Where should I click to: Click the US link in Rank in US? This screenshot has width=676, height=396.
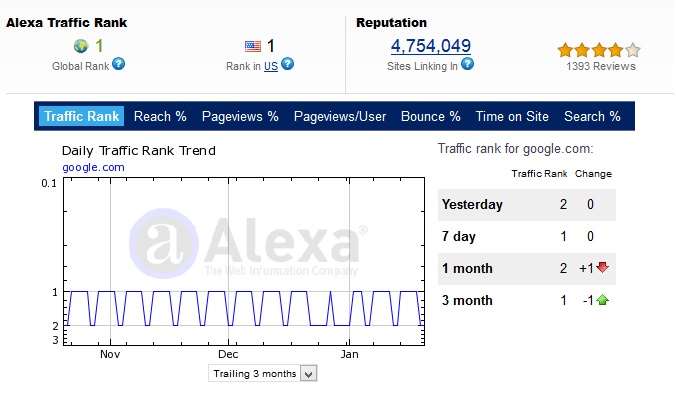click(271, 66)
